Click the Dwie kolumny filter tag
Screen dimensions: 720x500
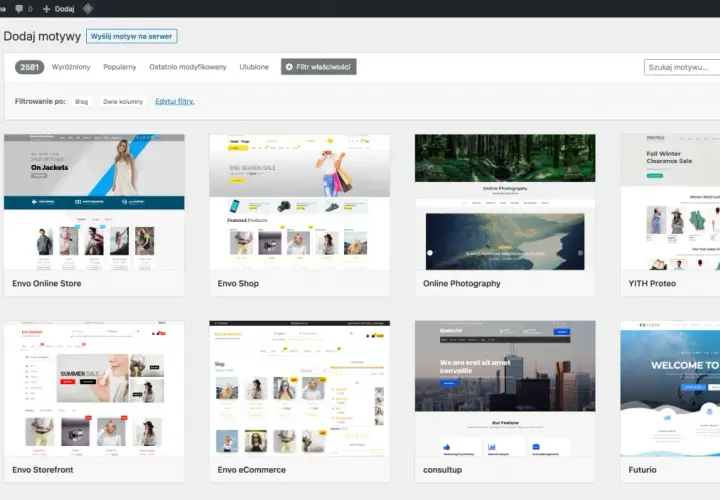123,101
